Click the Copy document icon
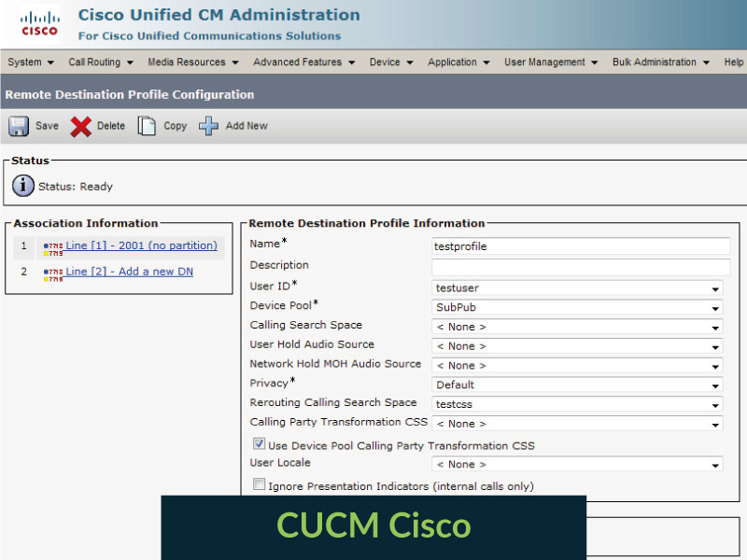The height and width of the screenshot is (560, 747). (x=147, y=126)
